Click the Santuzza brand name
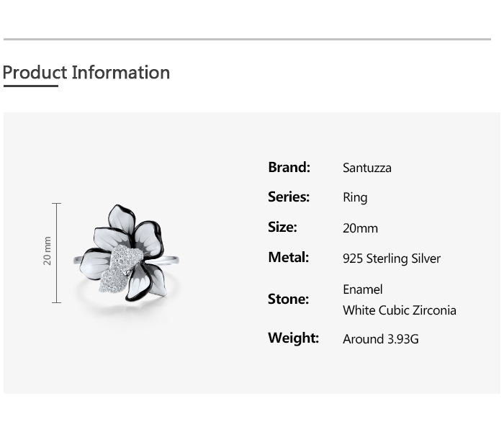Image resolution: width=504 pixels, height=437 pixels. point(367,168)
